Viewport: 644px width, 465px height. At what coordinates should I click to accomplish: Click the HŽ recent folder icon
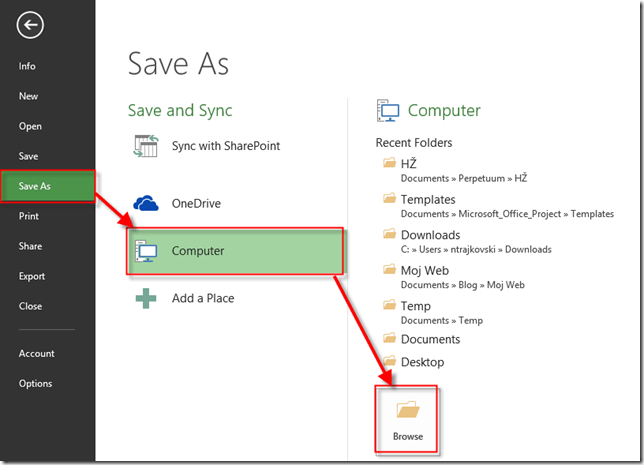point(389,163)
